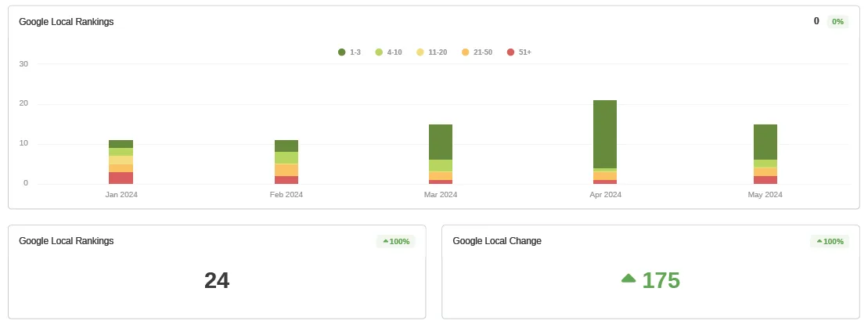Click 100% badge on Google Local Change card
This screenshot has width=868, height=324.
tap(830, 242)
